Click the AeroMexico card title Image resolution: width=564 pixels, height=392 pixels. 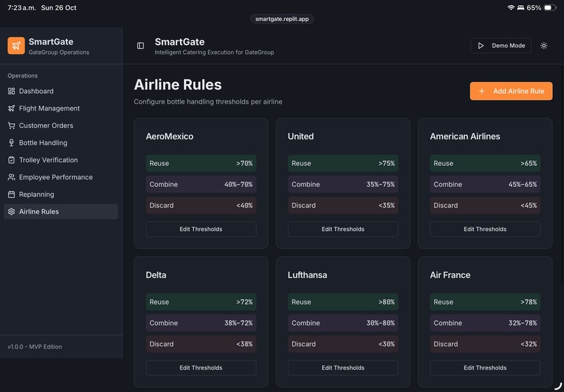[169, 136]
